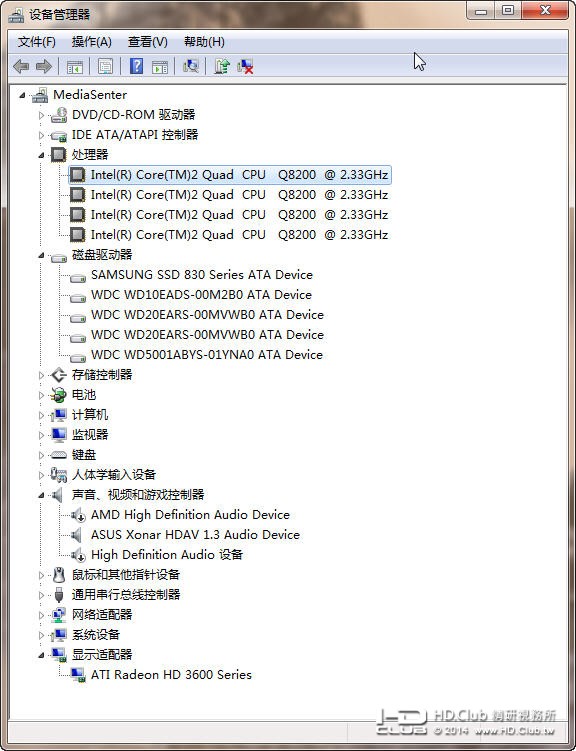This screenshot has height=751, width=576.
Task: Select AMD High Definition Audio Device
Action: pos(190,514)
